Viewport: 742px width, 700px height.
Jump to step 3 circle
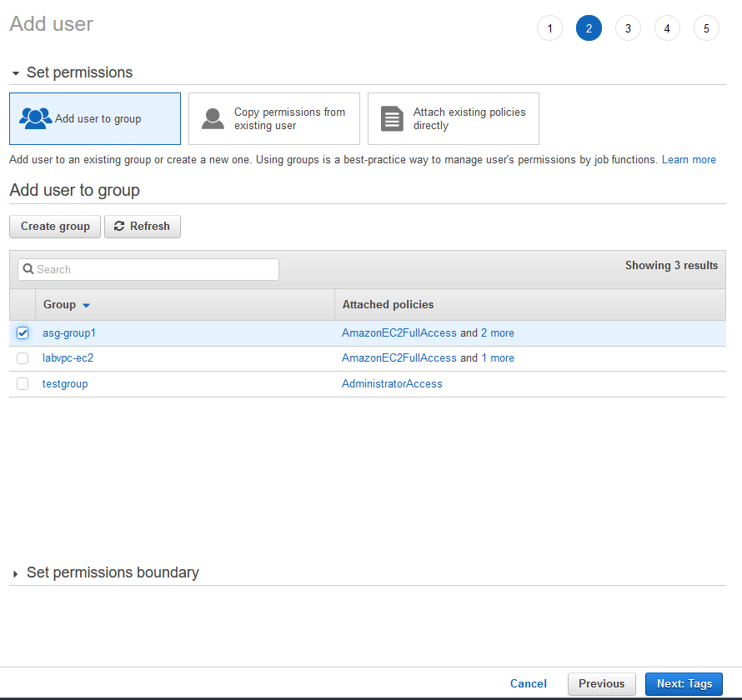tap(628, 28)
